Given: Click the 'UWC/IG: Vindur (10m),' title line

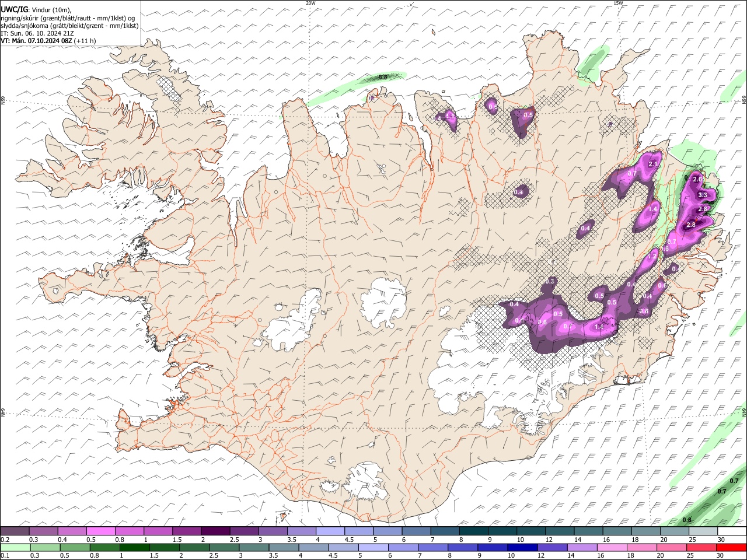Looking at the screenshot, I should [36, 10].
